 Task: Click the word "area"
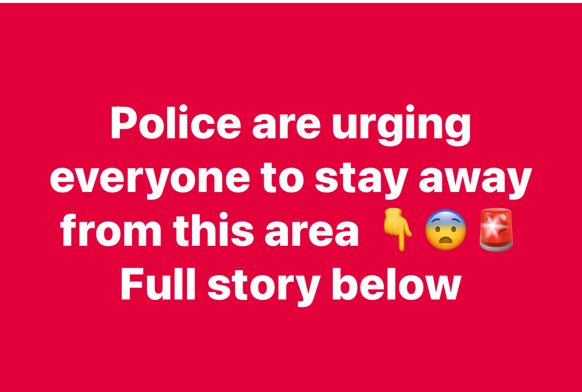(312, 233)
